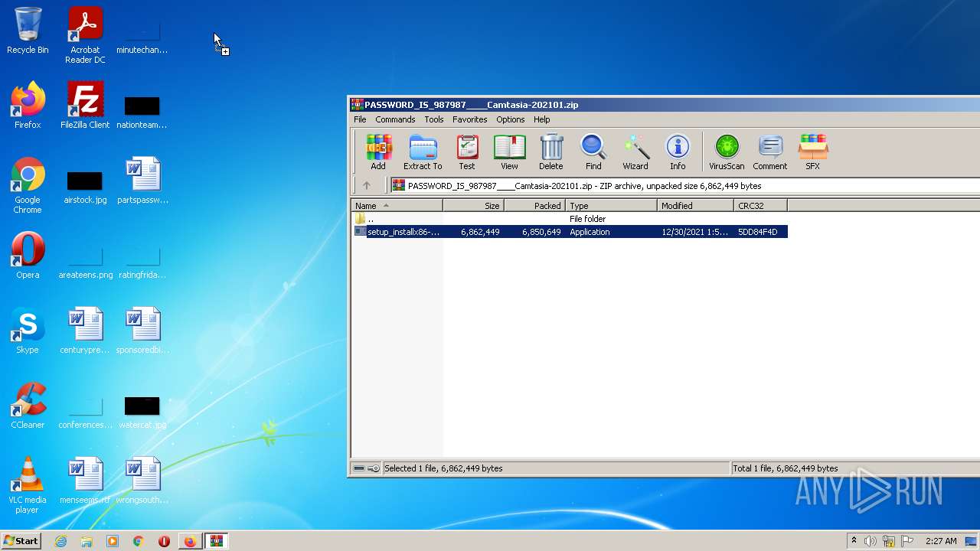Sort by CRC32 column header
This screenshot has height=551, width=980.
760,205
